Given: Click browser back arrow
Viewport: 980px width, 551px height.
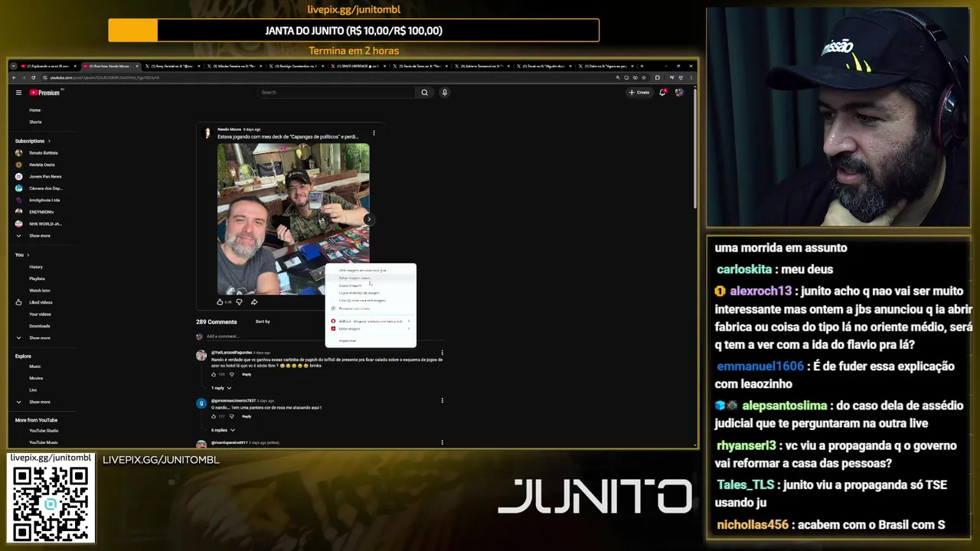Looking at the screenshot, I should [15, 77].
